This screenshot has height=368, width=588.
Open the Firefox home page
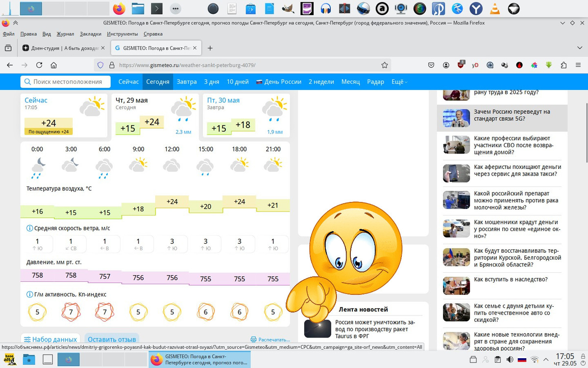pyautogui.click(x=54, y=65)
